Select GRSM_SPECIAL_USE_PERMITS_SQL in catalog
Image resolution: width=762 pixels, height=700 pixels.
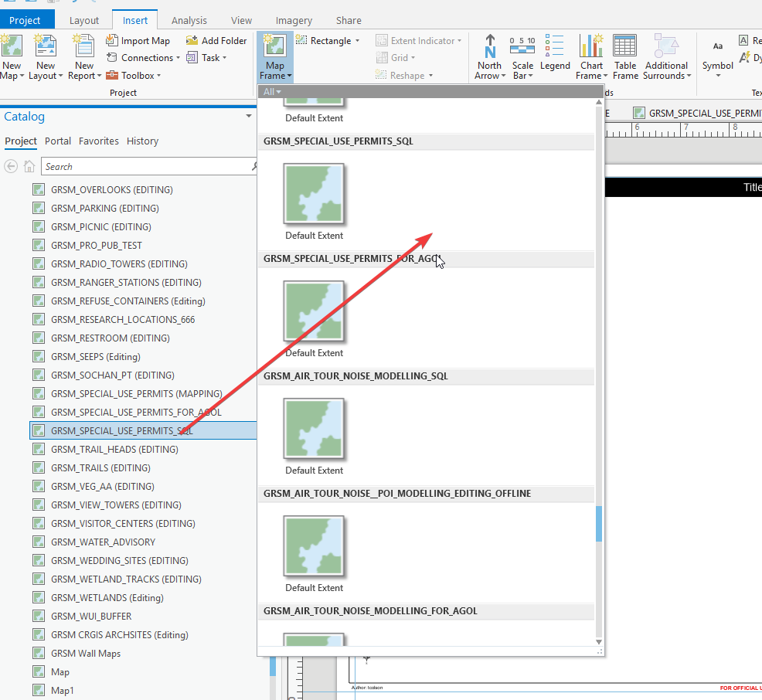coord(144,431)
